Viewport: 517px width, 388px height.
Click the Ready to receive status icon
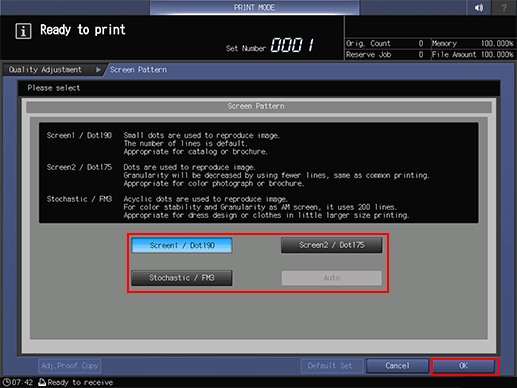tap(42, 382)
